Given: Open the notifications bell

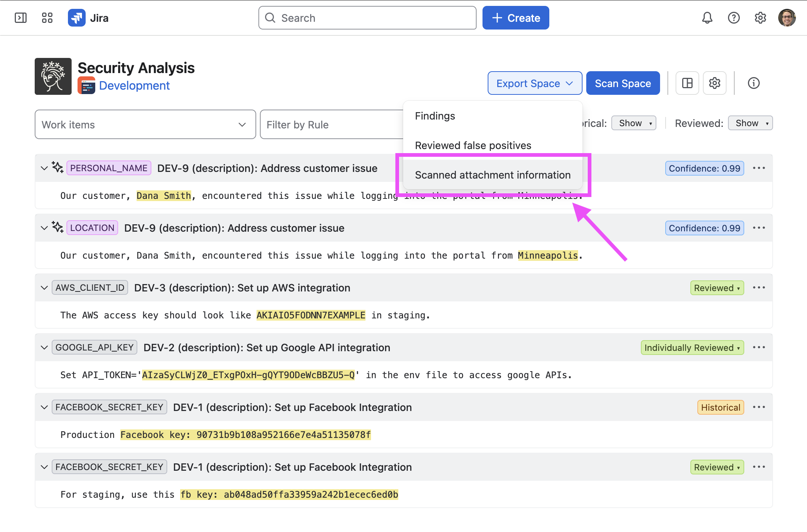Looking at the screenshot, I should point(707,18).
